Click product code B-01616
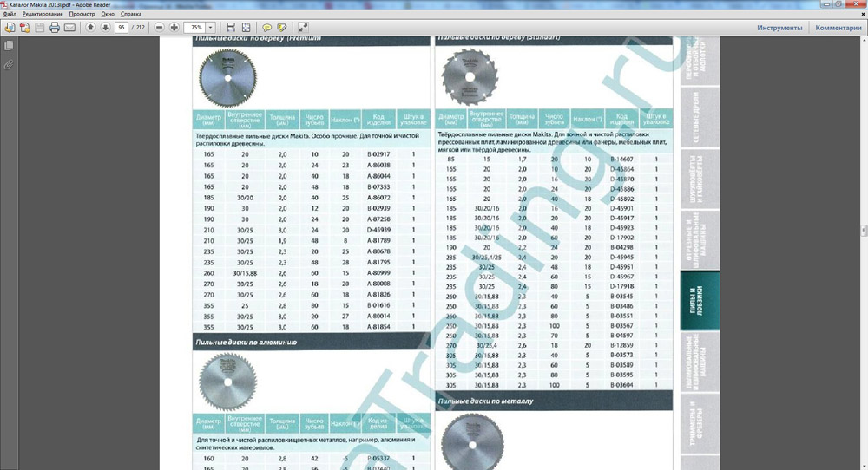This screenshot has width=868, height=470. coord(378,305)
